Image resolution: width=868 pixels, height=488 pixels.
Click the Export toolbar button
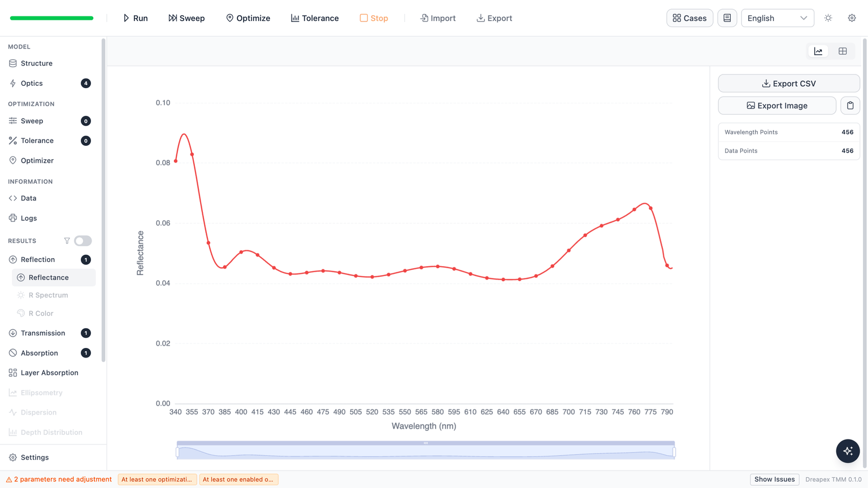tap(494, 18)
